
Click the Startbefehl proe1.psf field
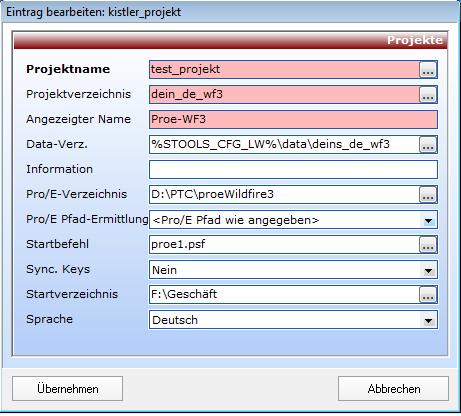(284, 245)
